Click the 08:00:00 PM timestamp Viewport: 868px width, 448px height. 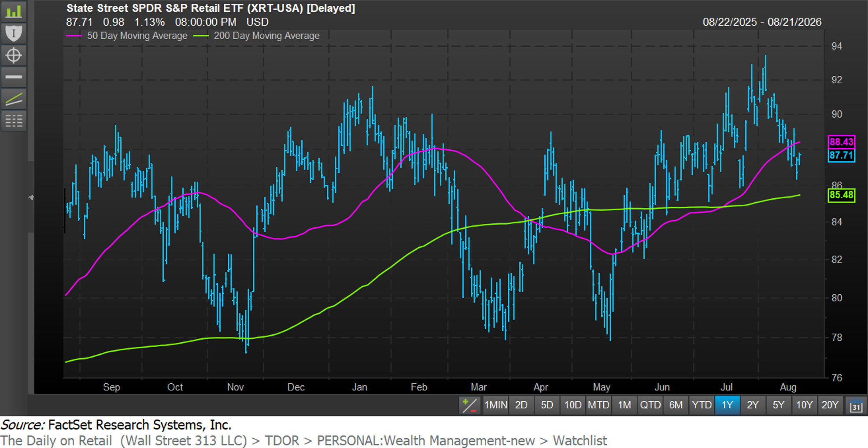[x=205, y=22]
